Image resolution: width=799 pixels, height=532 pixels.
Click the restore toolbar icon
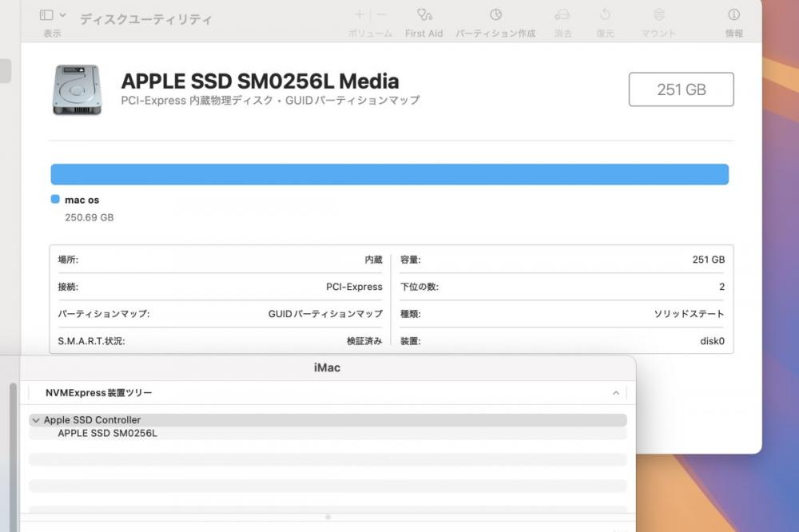point(606,14)
